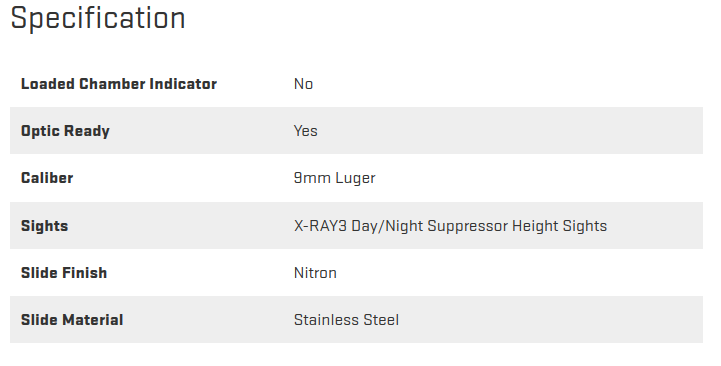721x366 pixels.
Task: Click the X-RAY3 text in Sights value
Action: coord(320,226)
